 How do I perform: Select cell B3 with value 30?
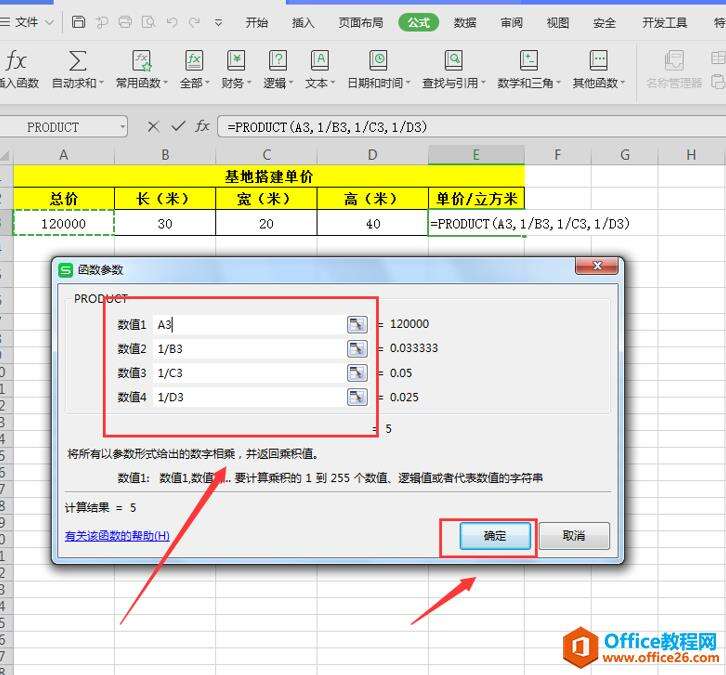[x=165, y=223]
